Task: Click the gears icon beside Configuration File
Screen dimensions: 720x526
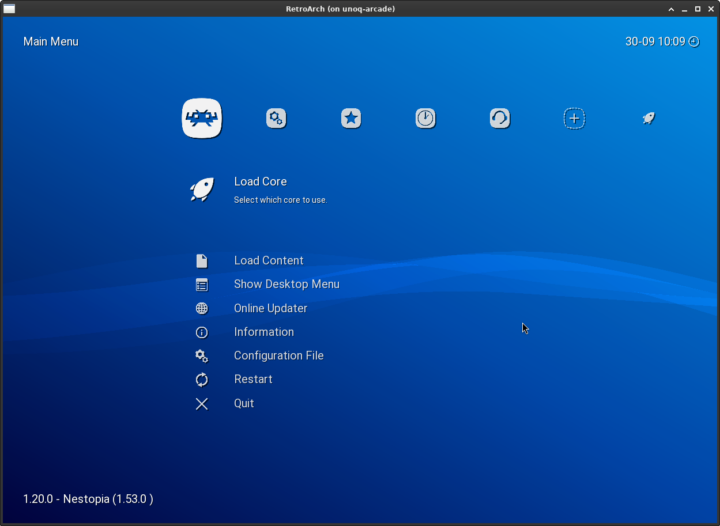Action: coord(202,356)
